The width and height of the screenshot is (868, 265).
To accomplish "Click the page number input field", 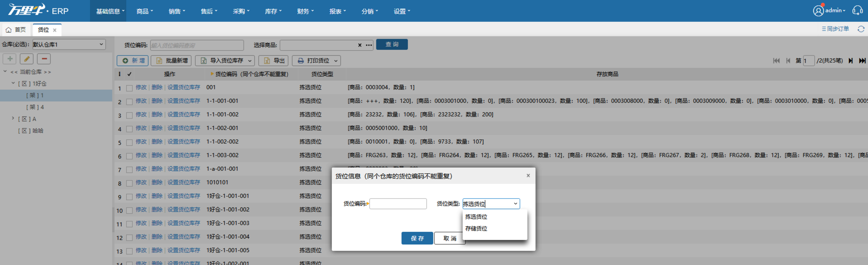I will (x=808, y=61).
